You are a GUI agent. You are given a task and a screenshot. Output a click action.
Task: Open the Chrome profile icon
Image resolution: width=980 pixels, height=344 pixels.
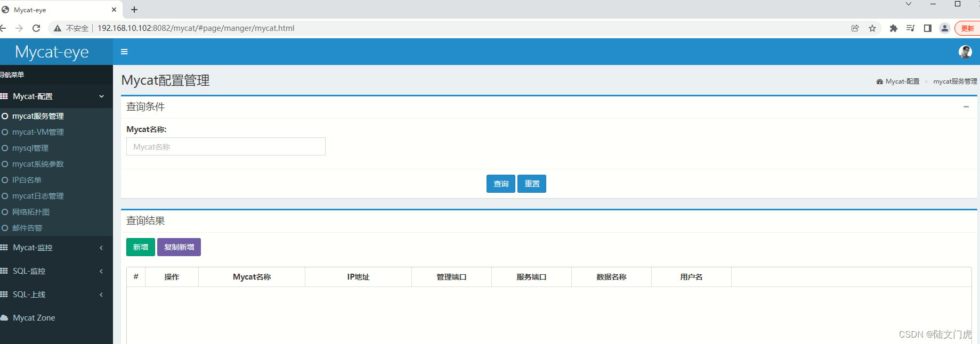(945, 28)
